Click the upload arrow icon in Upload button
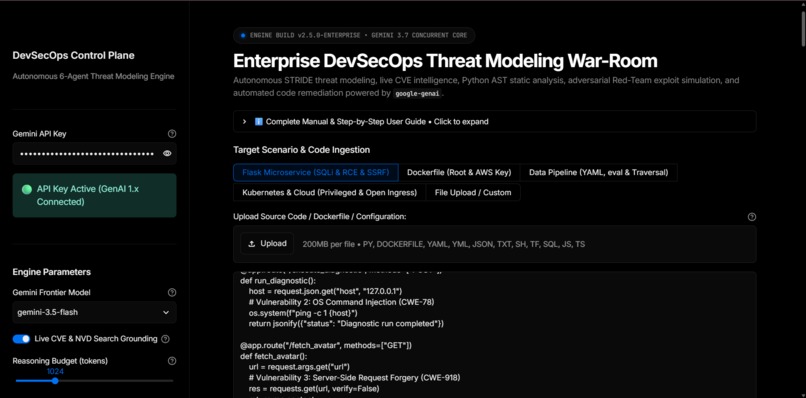This screenshot has width=806, height=398. point(252,244)
